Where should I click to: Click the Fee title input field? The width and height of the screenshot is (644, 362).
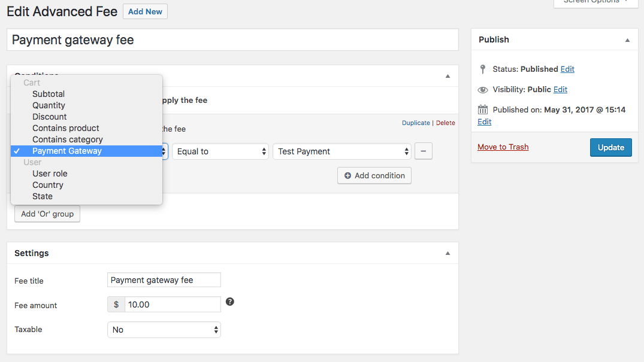pos(164,280)
